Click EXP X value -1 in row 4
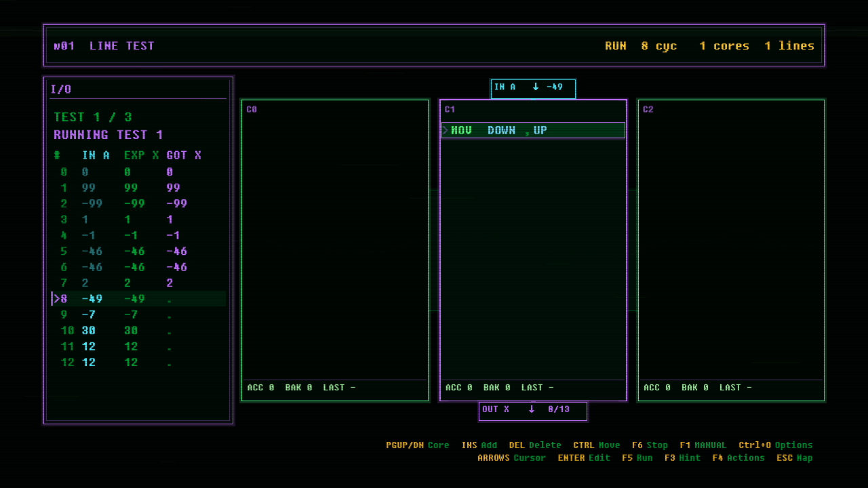Screen dimensions: 868x488 pyautogui.click(x=131, y=235)
